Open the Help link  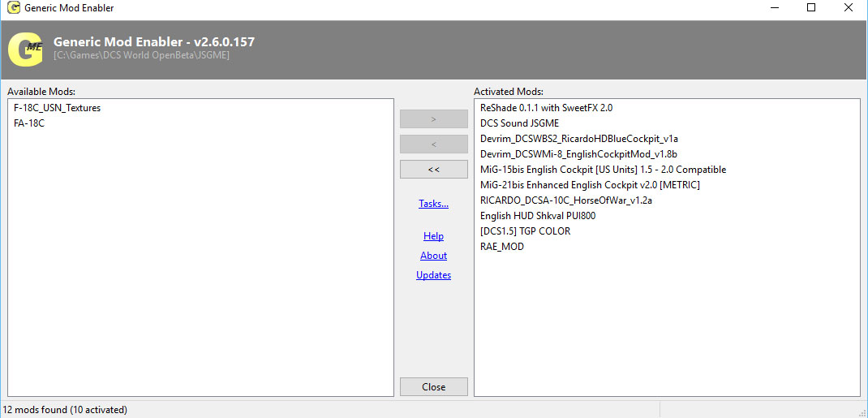point(433,236)
